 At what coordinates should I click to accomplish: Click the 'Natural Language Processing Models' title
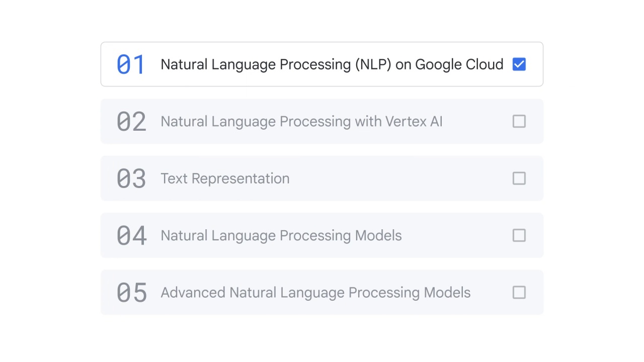coord(281,236)
